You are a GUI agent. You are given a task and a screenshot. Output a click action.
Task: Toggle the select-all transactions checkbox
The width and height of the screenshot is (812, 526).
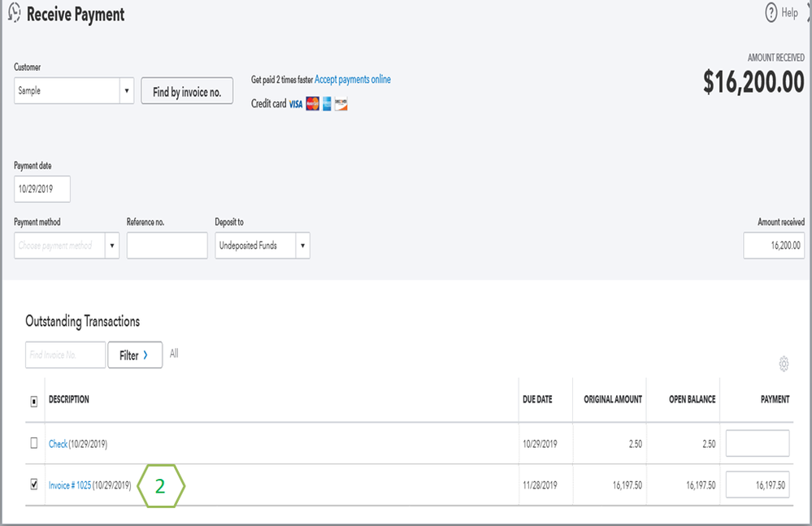(x=33, y=399)
